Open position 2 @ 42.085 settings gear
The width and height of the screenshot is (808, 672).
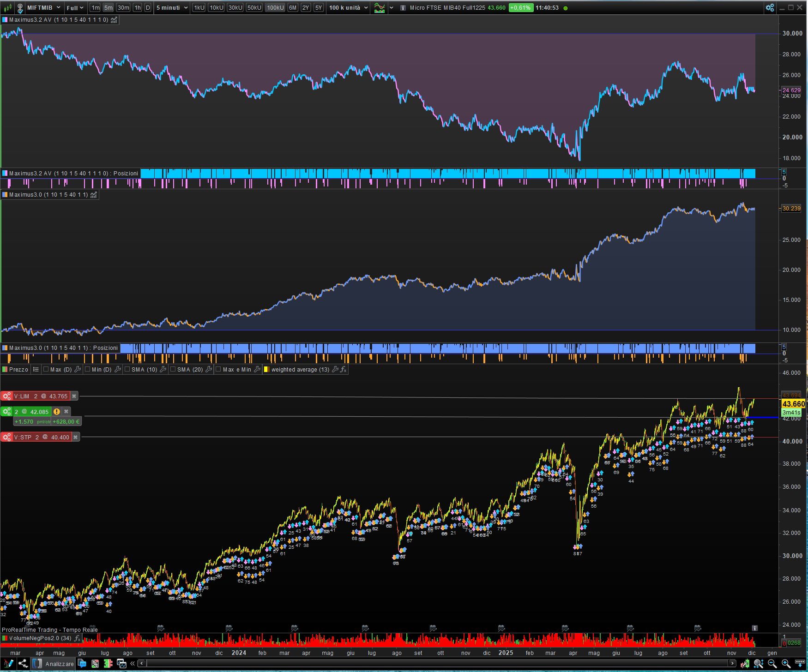tap(6, 411)
